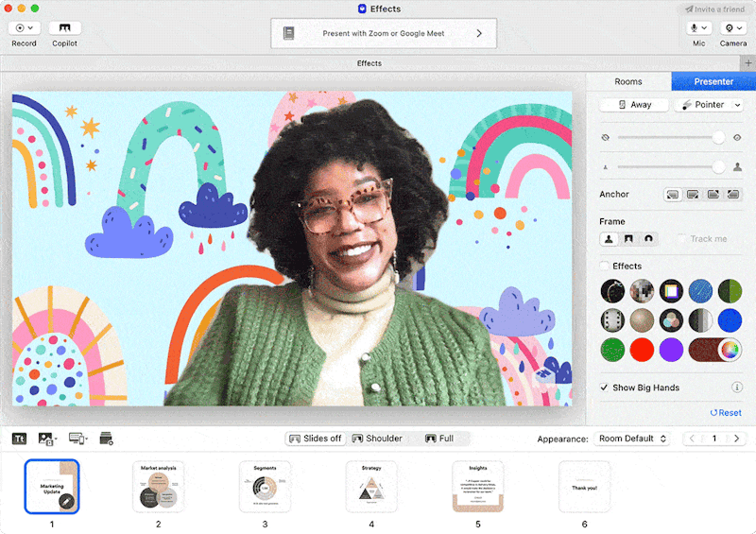
Task: Click the small person icon beside size slider
Action: click(x=606, y=167)
